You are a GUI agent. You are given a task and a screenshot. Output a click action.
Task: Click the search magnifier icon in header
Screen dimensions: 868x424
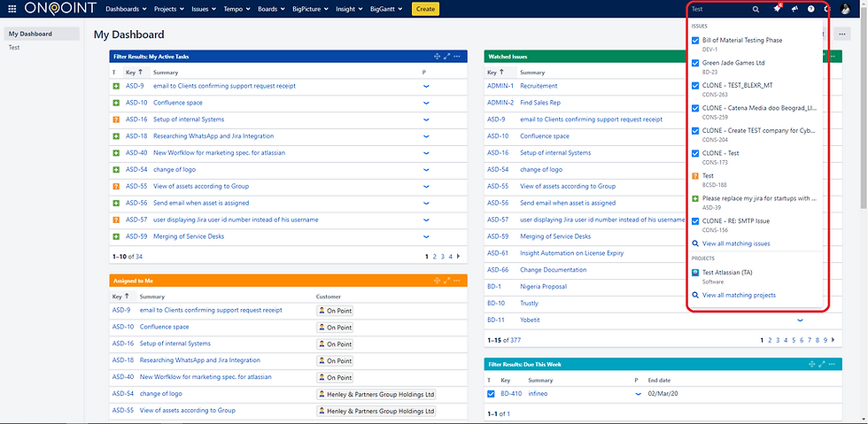(x=756, y=9)
